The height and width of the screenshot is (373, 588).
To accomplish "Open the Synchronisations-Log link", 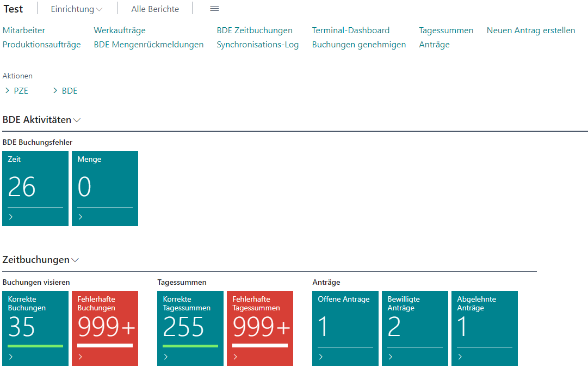I will 258,45.
